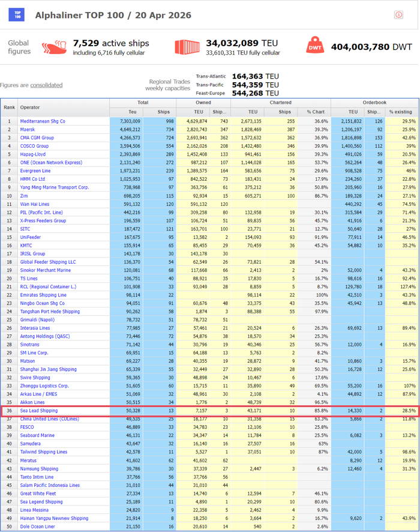420x532 pixels.
Task: Open the Evergreen Line link
Action: pos(36,171)
